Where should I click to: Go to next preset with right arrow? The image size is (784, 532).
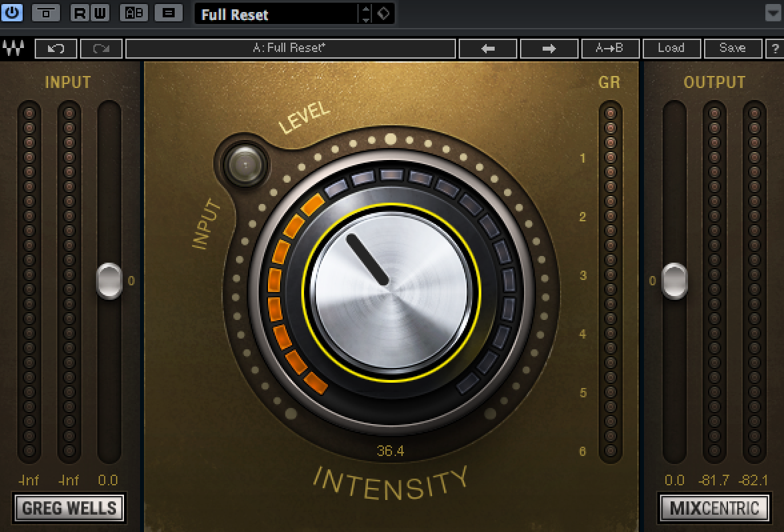click(549, 49)
